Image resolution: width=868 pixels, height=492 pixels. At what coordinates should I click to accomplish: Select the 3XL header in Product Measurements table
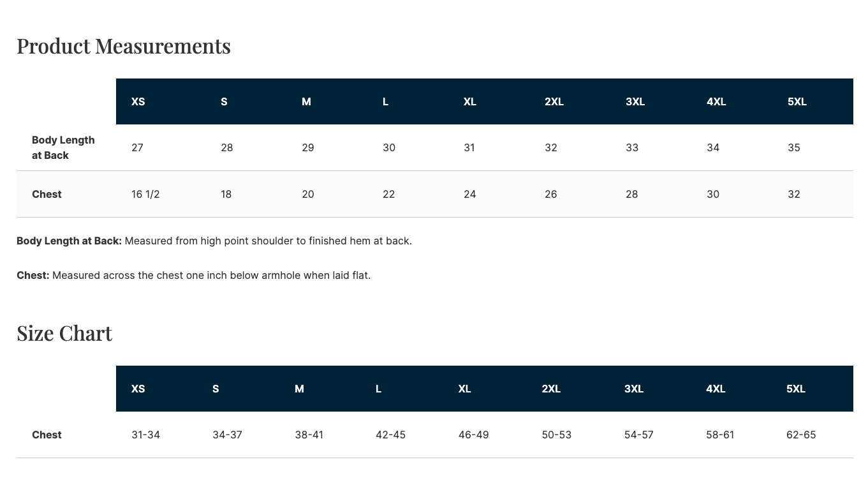point(635,101)
